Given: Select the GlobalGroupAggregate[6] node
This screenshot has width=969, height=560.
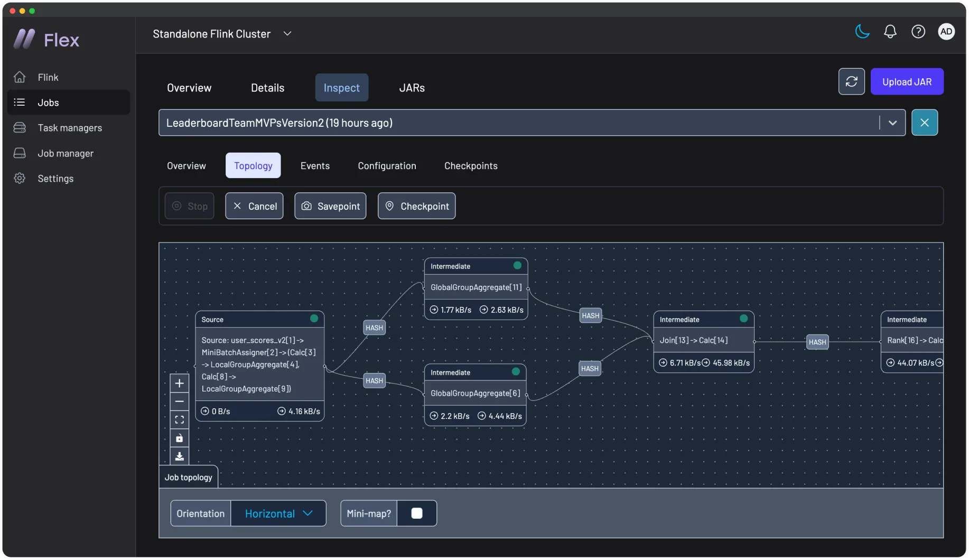Looking at the screenshot, I should click(475, 394).
